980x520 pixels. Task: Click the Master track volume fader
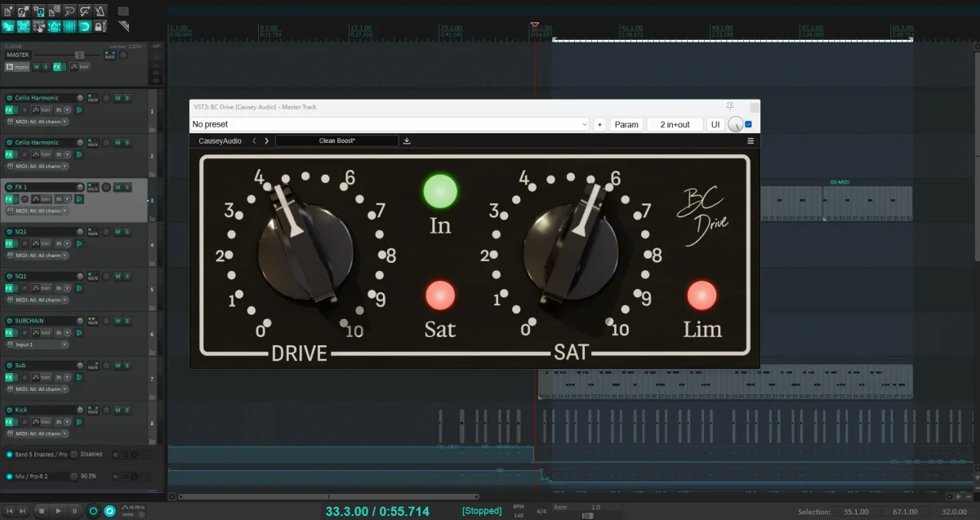[79, 55]
